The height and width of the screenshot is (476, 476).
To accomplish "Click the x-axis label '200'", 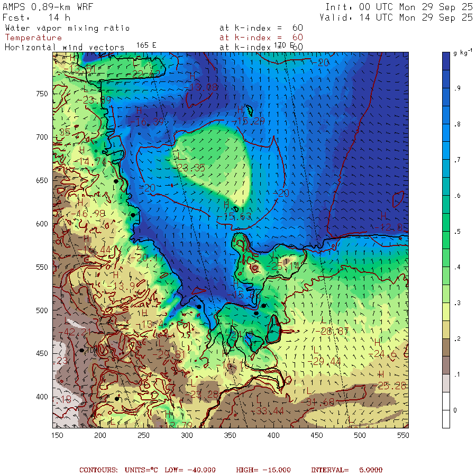I will point(100,435).
